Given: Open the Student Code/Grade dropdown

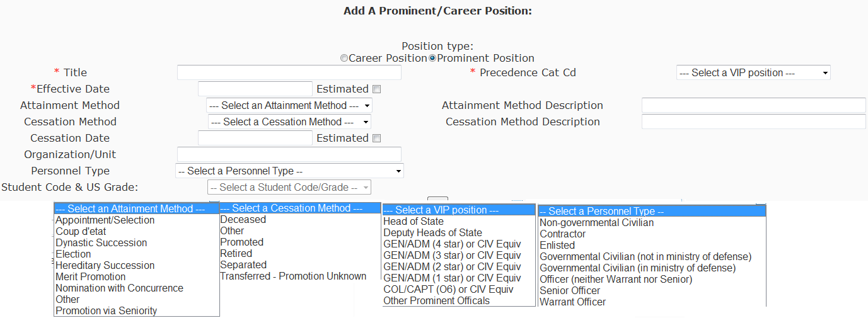Looking at the screenshot, I should tap(289, 188).
